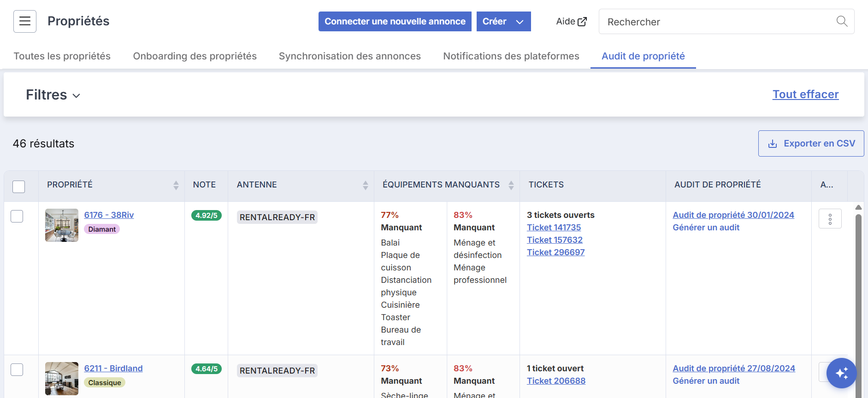Check the box for 6211 - Birdland row
This screenshot has width=868, height=398.
[17, 369]
